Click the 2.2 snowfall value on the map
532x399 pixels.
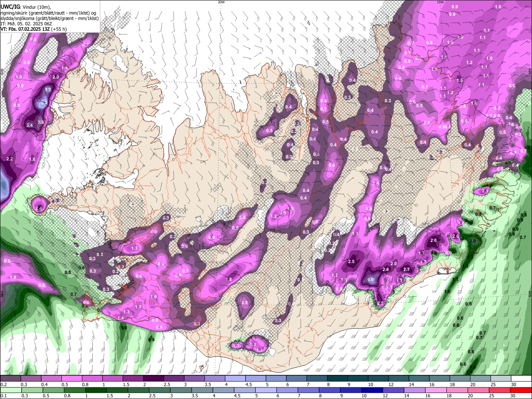10,159
